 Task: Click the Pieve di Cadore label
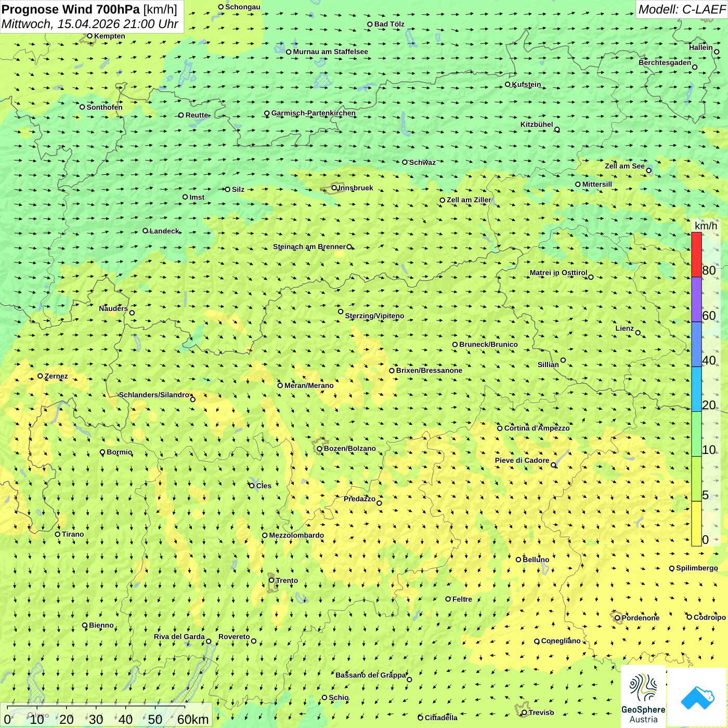coord(522,460)
